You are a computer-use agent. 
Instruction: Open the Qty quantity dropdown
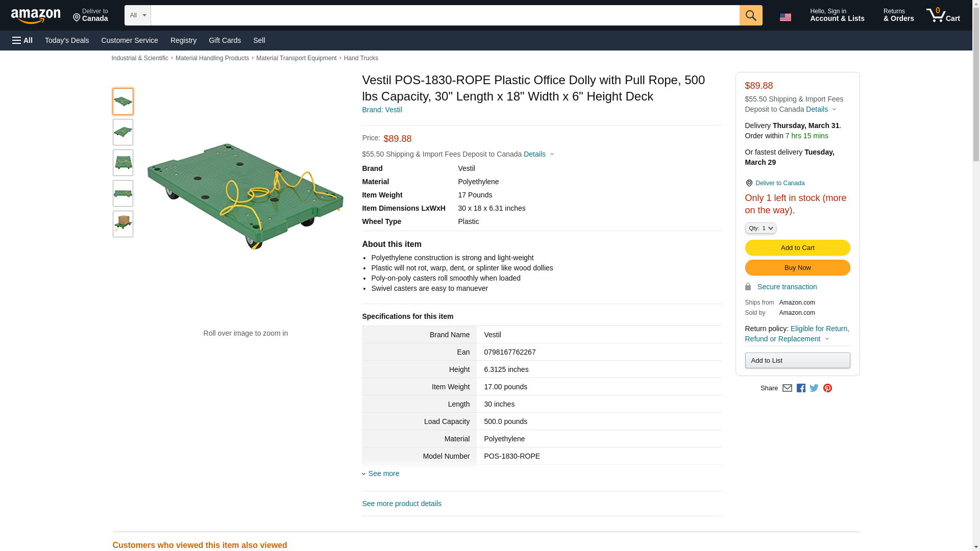pos(760,228)
